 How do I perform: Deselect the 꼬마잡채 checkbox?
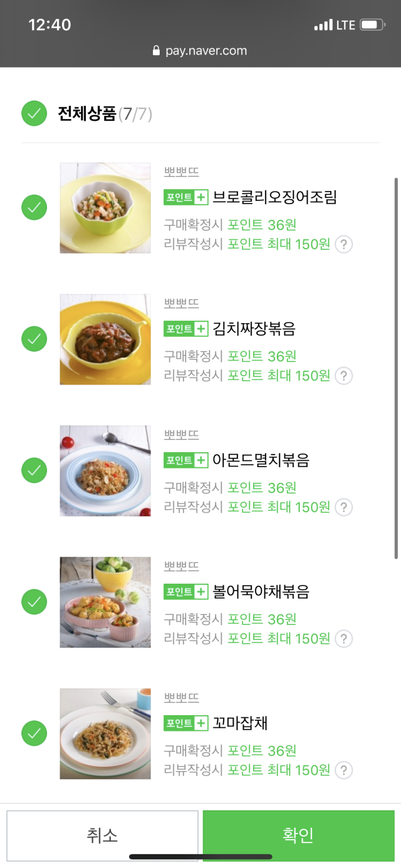pos(34,733)
